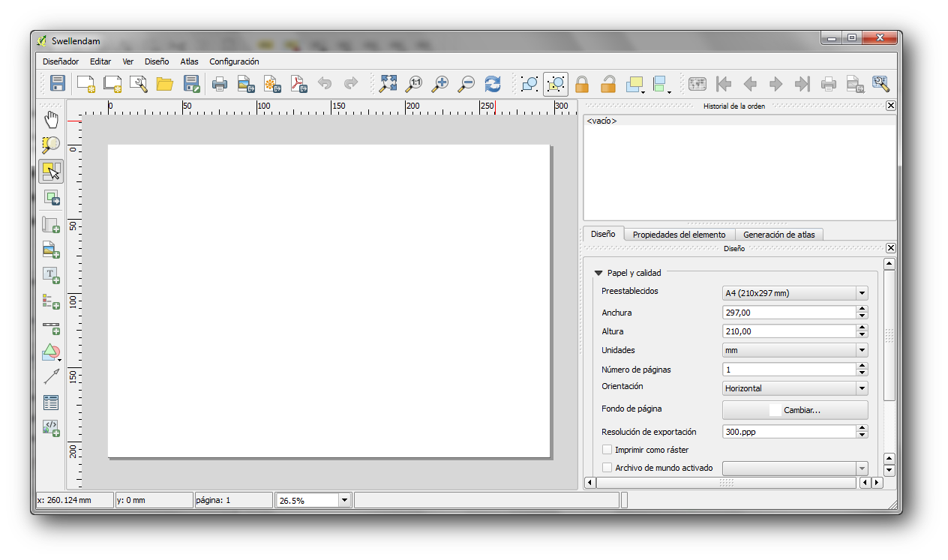Unlock all items with open padlock
The image size is (948, 560).
608,83
